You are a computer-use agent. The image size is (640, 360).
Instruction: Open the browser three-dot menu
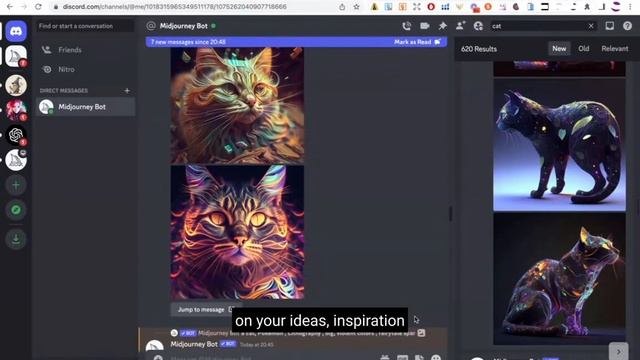point(630,7)
